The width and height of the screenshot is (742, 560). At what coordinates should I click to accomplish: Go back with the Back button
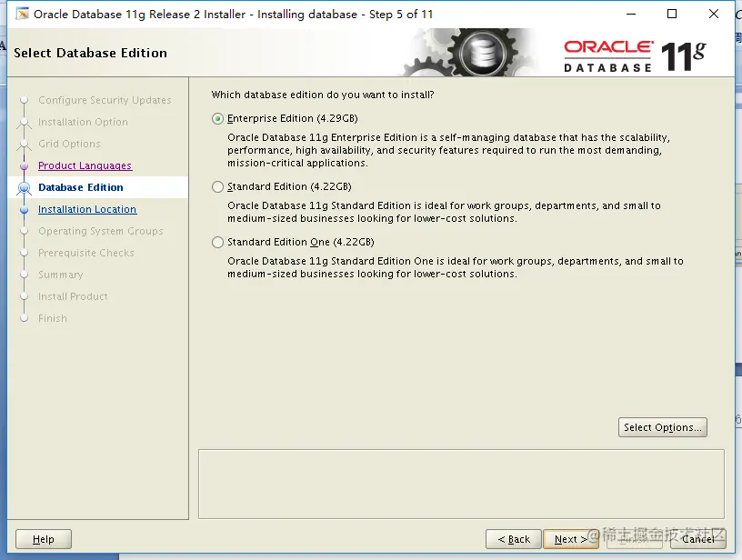[x=514, y=539]
